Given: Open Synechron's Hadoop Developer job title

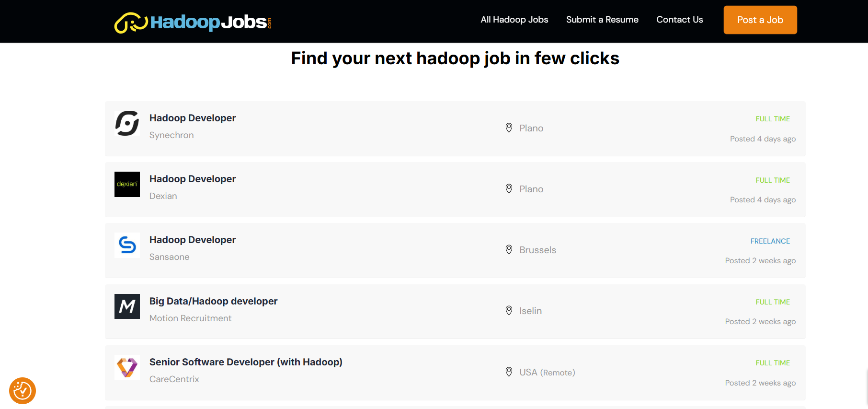Looking at the screenshot, I should (x=193, y=118).
